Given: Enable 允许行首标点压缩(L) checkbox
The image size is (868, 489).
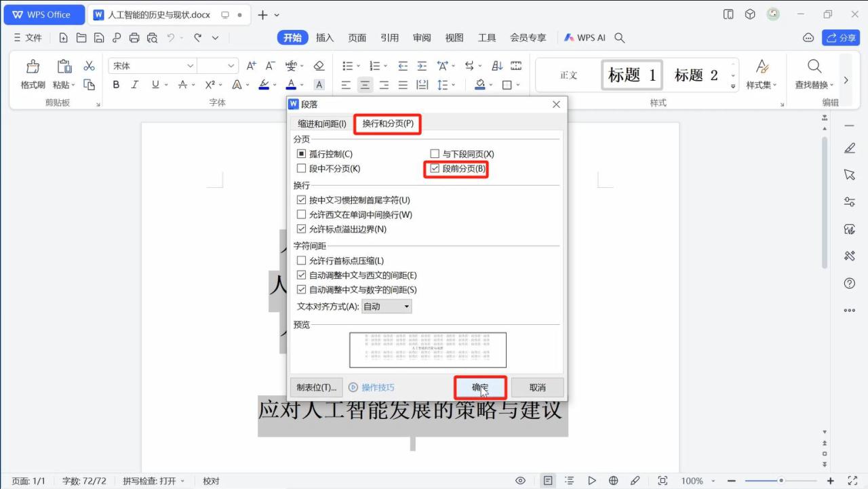Looking at the screenshot, I should click(302, 260).
